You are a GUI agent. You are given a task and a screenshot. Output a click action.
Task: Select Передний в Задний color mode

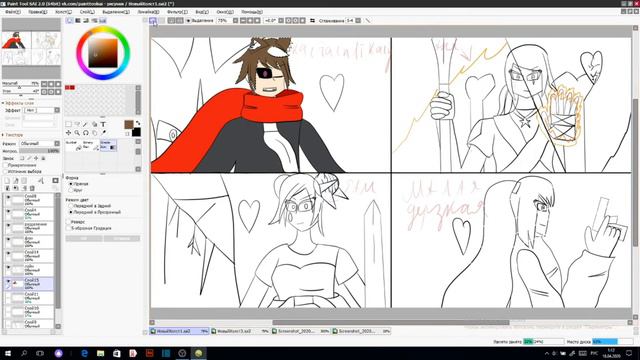(x=71, y=206)
